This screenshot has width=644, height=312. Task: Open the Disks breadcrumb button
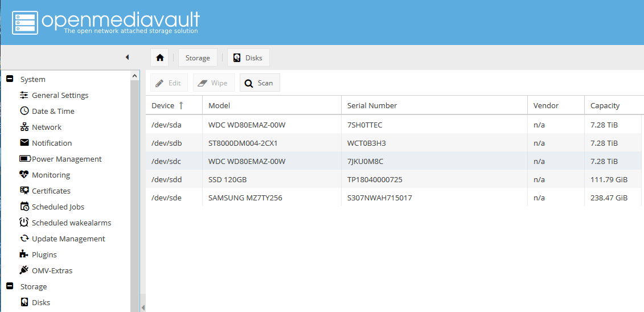tap(248, 58)
